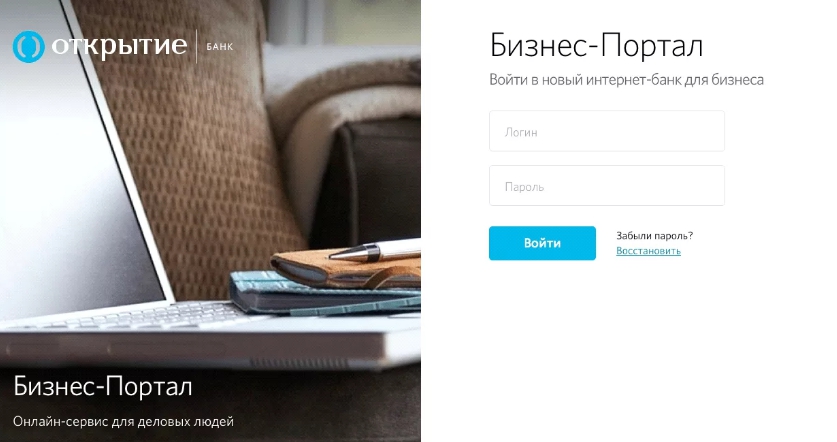Click the "Забыли пароль?" text
Image resolution: width=837 pixels, height=442 pixels.
coord(654,235)
